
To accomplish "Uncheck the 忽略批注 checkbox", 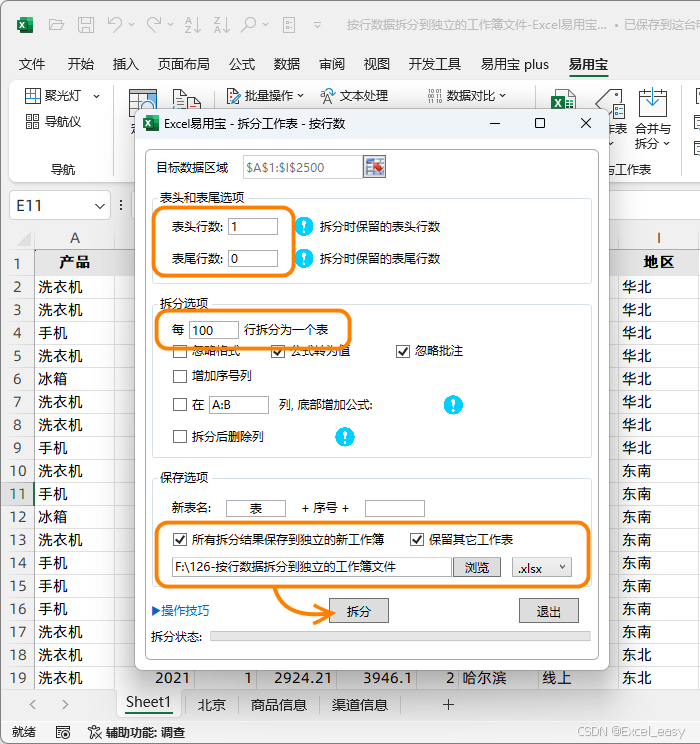I will [x=402, y=351].
